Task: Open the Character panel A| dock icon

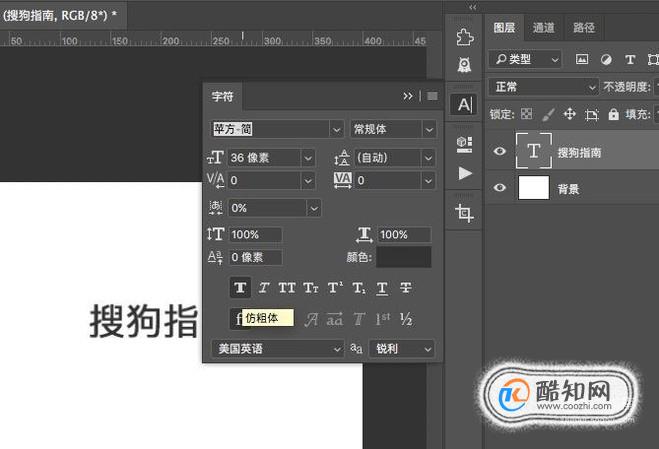Action: point(464,104)
